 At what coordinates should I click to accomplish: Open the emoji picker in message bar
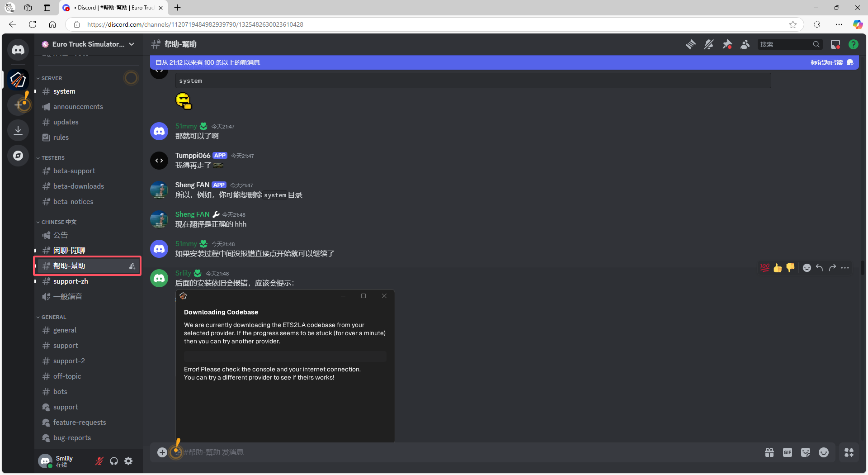[824, 452]
